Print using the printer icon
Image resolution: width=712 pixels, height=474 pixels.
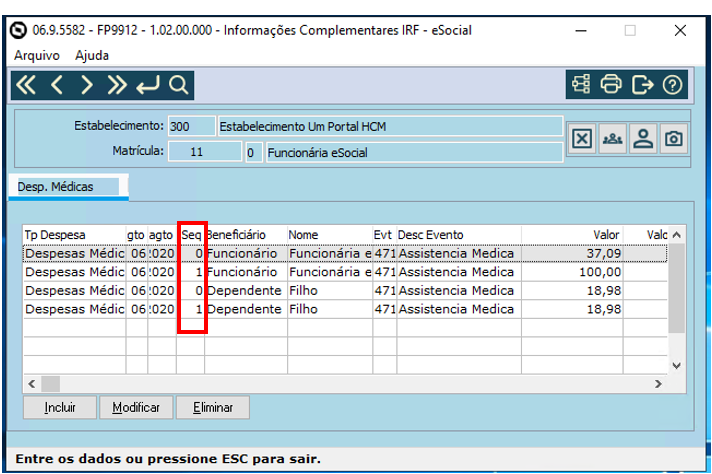(611, 84)
